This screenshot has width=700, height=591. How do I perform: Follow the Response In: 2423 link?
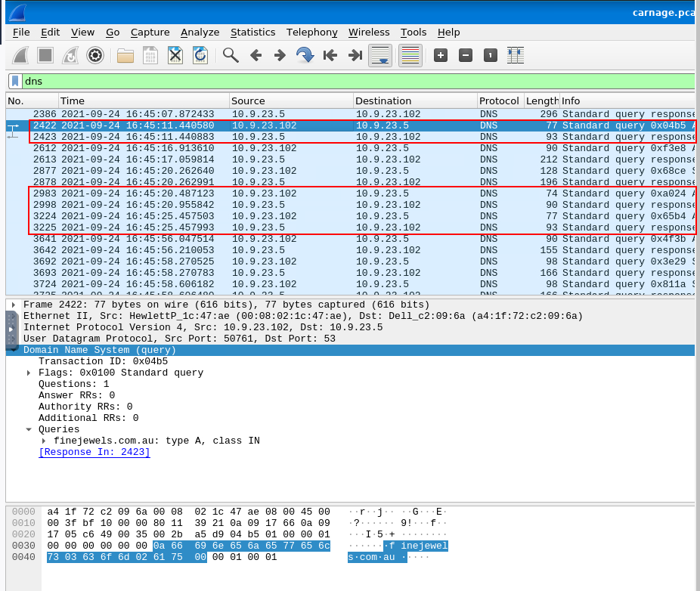pyautogui.click(x=94, y=452)
